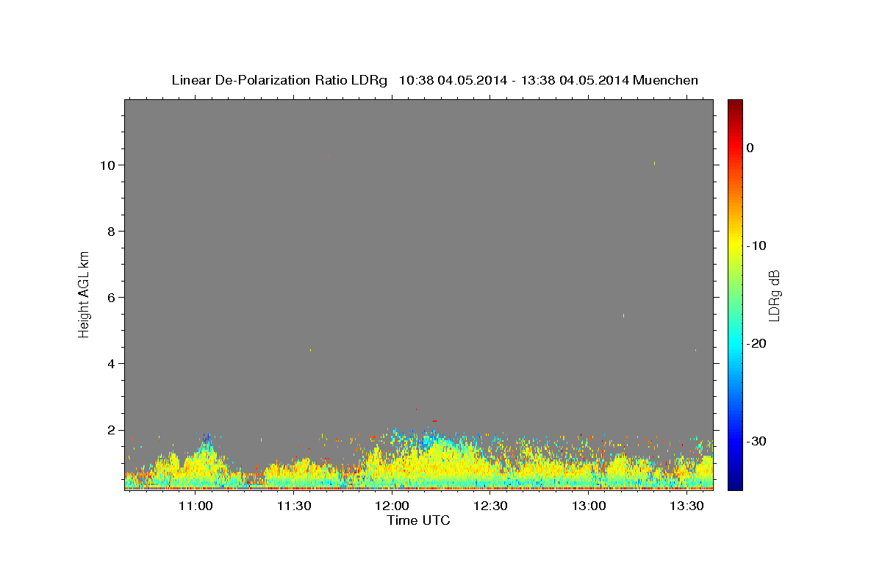
Task: Click the plot title 'Linear De-Polarization Ratio LDRg'
Action: (279, 80)
